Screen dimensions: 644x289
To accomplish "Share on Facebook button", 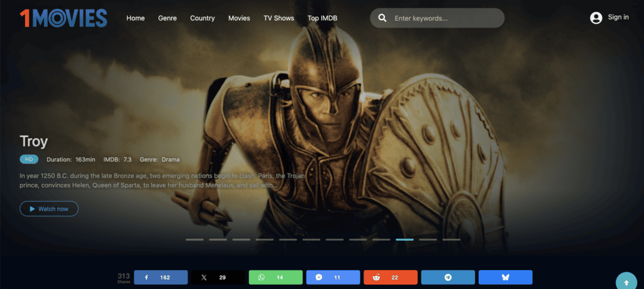I will pyautogui.click(x=160, y=278).
